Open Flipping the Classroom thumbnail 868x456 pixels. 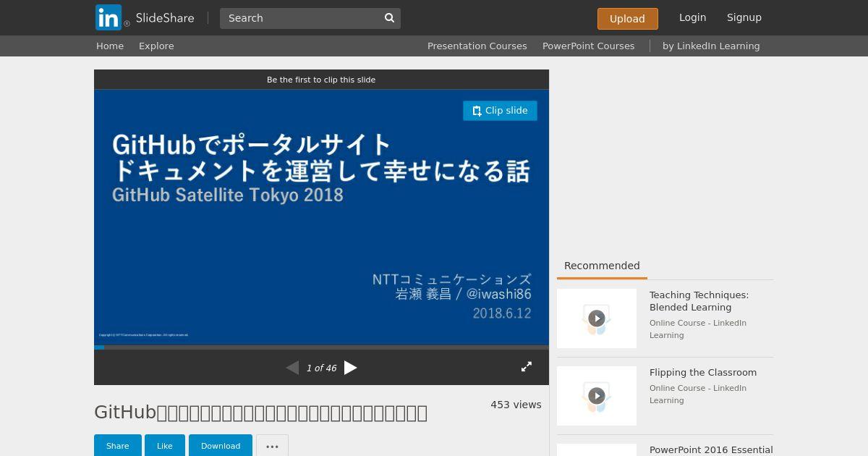pos(597,396)
